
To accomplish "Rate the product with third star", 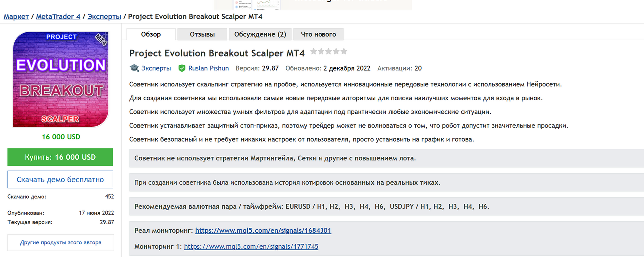I will [x=328, y=51].
